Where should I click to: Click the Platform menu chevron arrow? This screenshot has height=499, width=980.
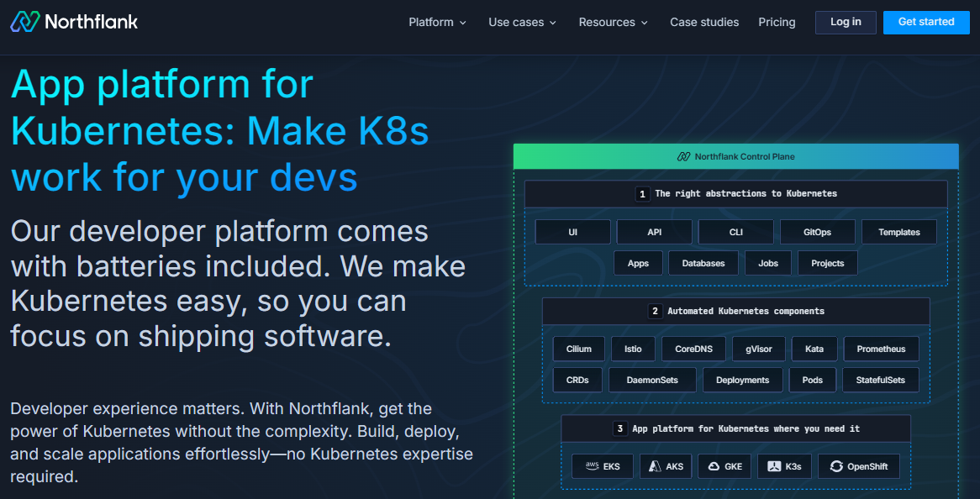(462, 23)
